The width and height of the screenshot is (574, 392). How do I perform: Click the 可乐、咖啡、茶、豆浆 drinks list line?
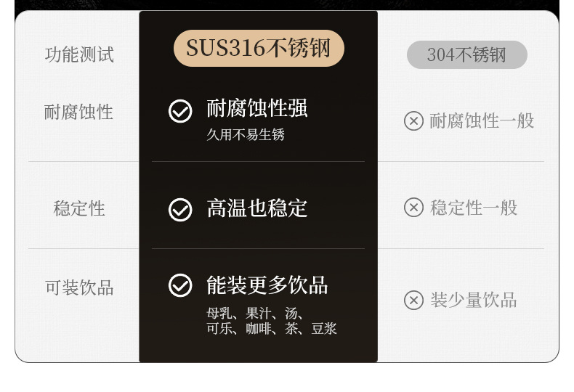(272, 329)
